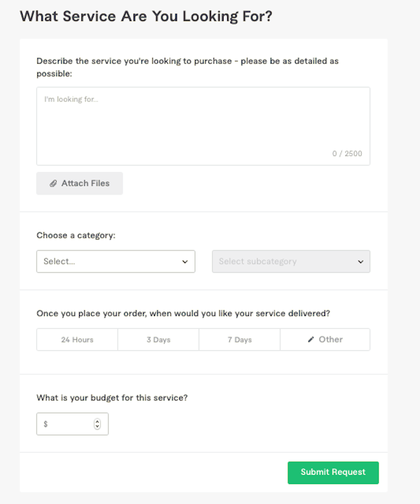Click the pencil icon beside Other
The image size is (420, 504).
point(311,339)
